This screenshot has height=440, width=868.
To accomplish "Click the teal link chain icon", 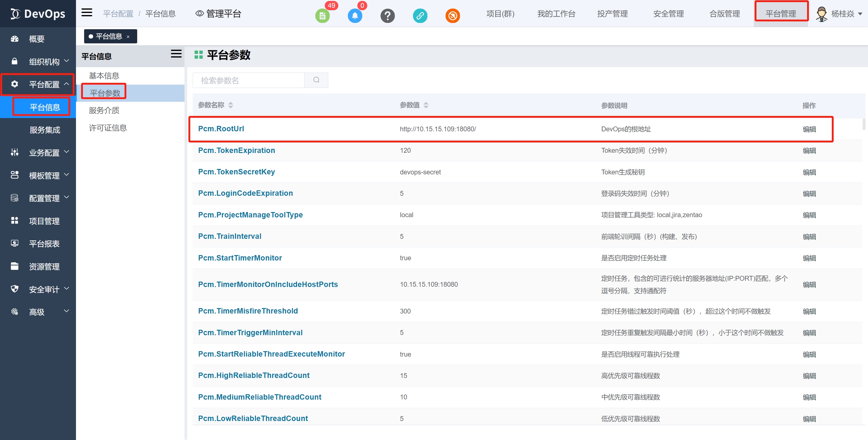I will 420,15.
